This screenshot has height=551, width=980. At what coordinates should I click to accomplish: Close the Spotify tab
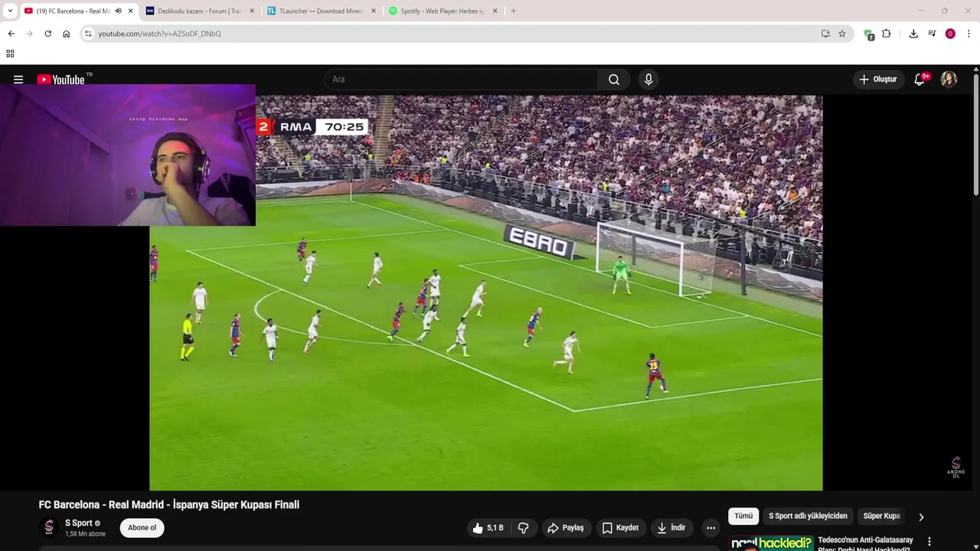[x=495, y=11]
